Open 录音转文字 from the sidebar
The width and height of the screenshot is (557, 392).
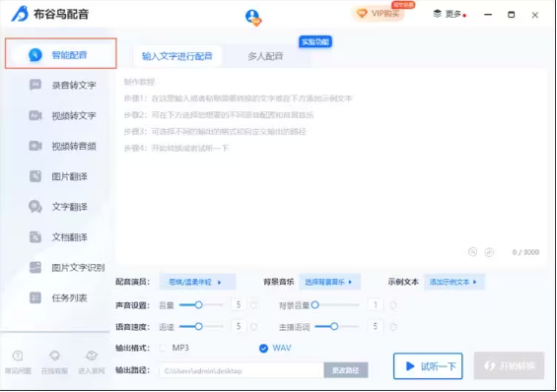click(62, 85)
